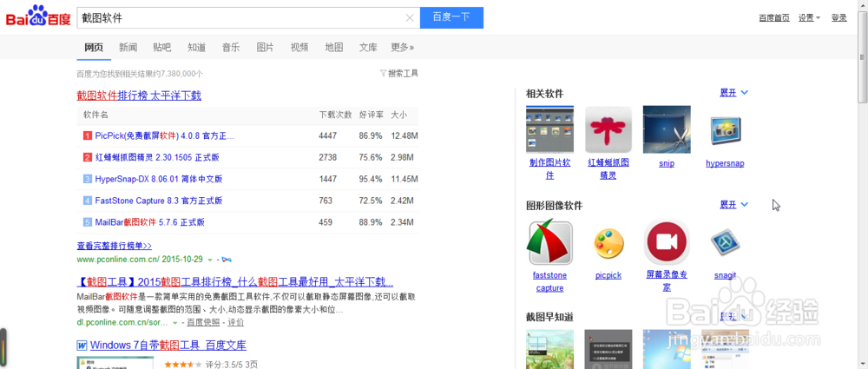Click Windows 7 document thumbnail preview

point(115,363)
